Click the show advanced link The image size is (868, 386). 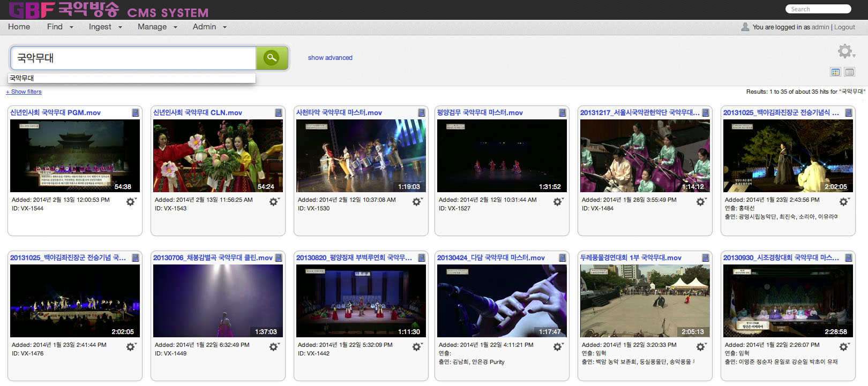click(330, 58)
